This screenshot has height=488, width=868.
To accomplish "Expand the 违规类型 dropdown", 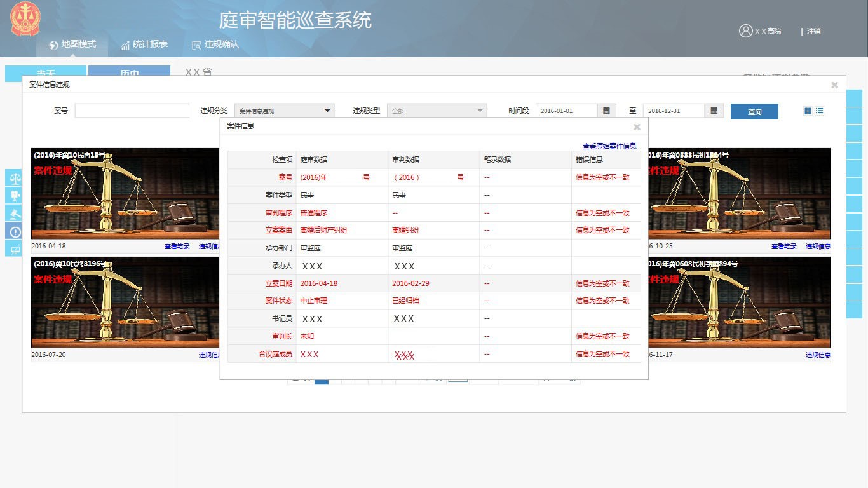I will click(x=437, y=111).
